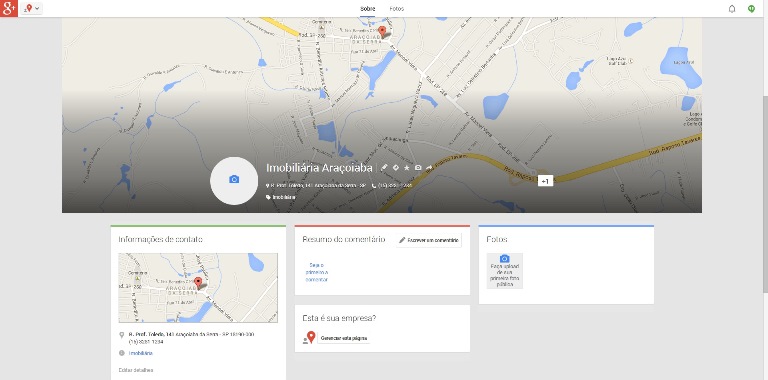768x380 pixels.
Task: Expand the maps pin dropdown in header
Action: pos(31,8)
